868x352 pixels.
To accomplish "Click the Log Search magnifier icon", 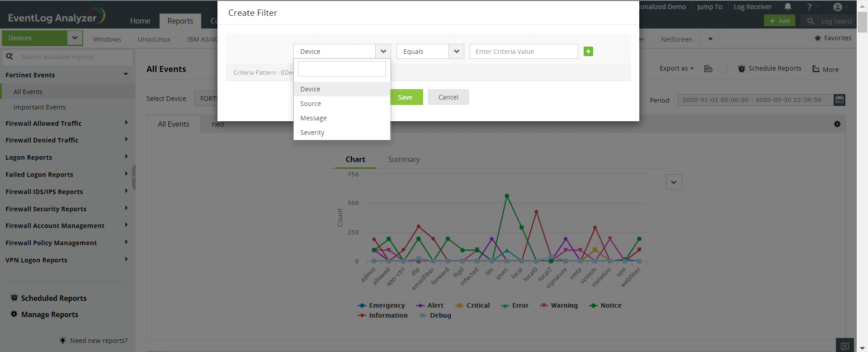I will (x=811, y=21).
